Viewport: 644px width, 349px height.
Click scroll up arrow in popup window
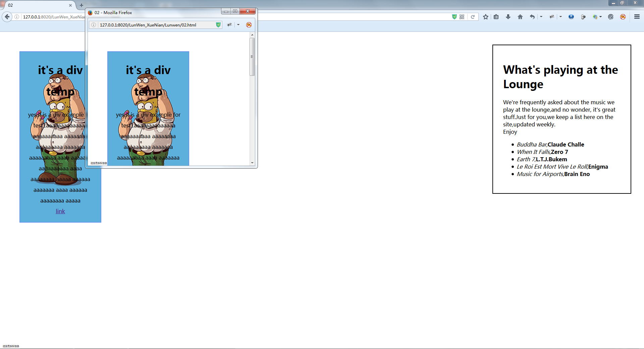(x=252, y=35)
